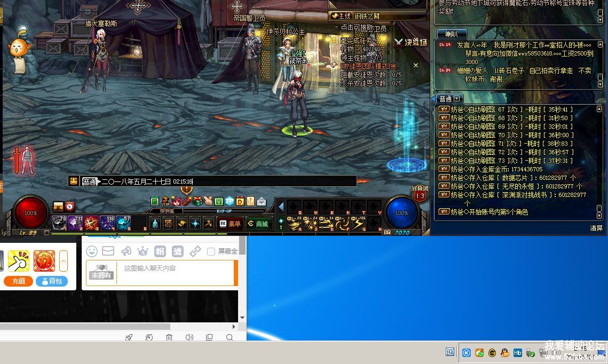Click the rocket icon in bottom toolbar
Viewport: 608px width, 364px height.
[129, 337]
